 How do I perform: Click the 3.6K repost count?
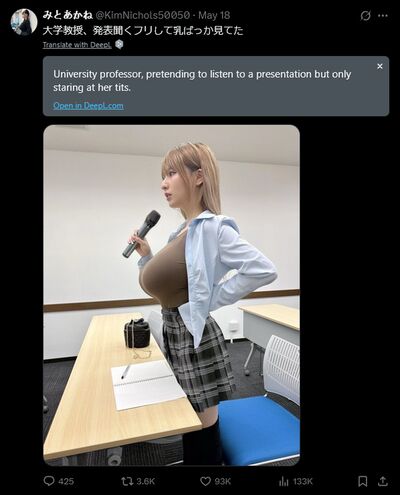pos(146,481)
